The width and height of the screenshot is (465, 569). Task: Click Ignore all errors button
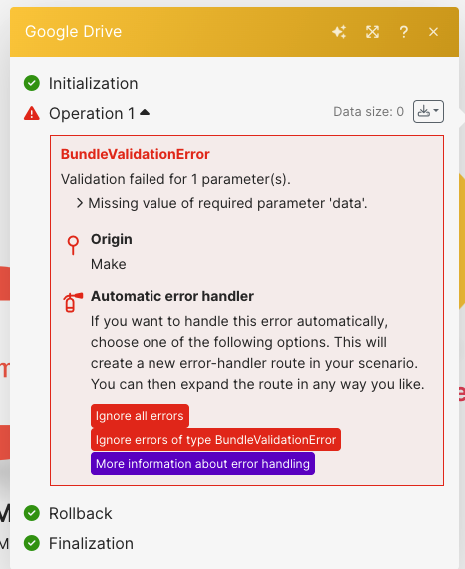[140, 416]
